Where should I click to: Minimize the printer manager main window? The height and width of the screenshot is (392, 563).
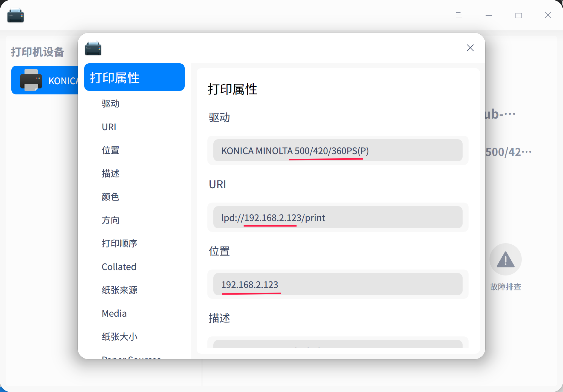click(x=489, y=15)
